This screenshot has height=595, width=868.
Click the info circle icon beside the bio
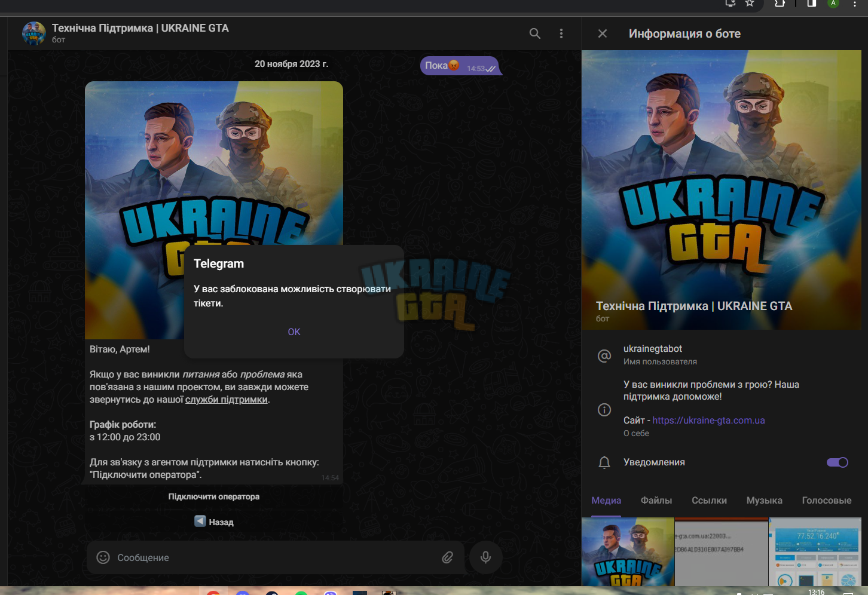(604, 410)
